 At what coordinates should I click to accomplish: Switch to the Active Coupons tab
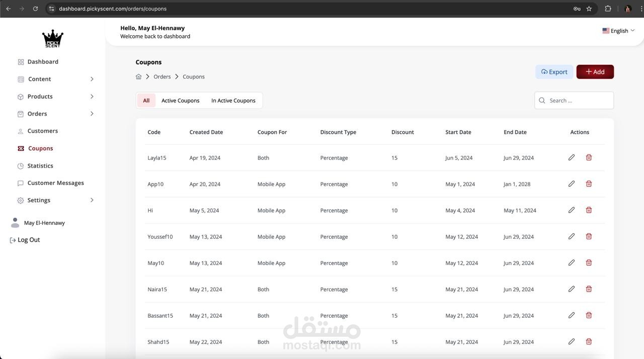point(181,101)
